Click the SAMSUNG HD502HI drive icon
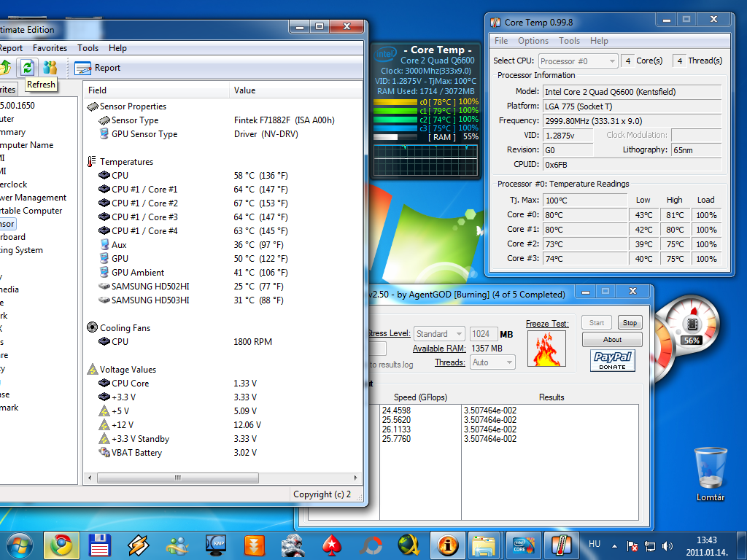747x560 pixels. [104, 286]
